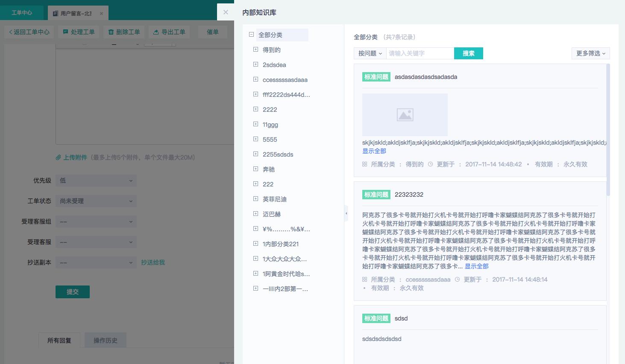Expand the 2222 category node
Viewport: 625px width, 364px height.
(255, 109)
